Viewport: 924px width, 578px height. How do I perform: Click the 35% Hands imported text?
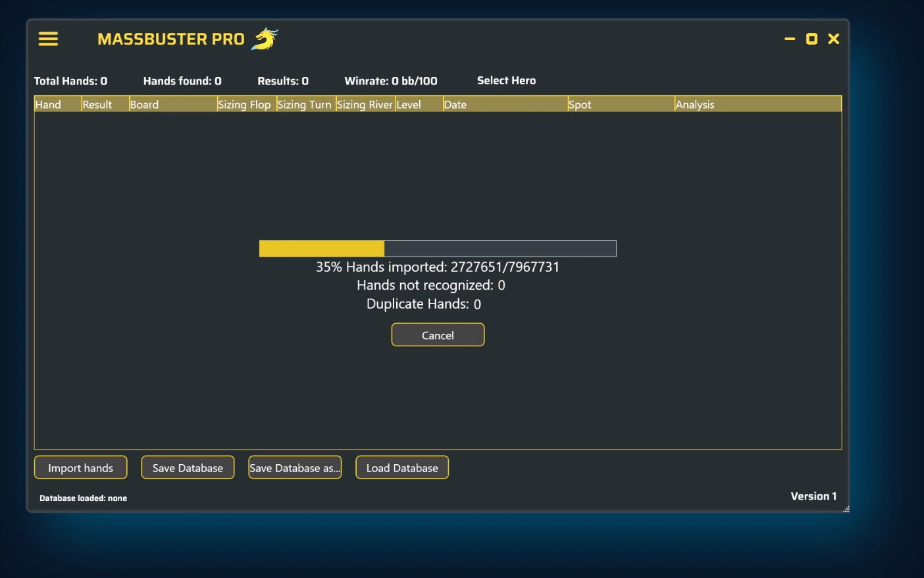438,267
